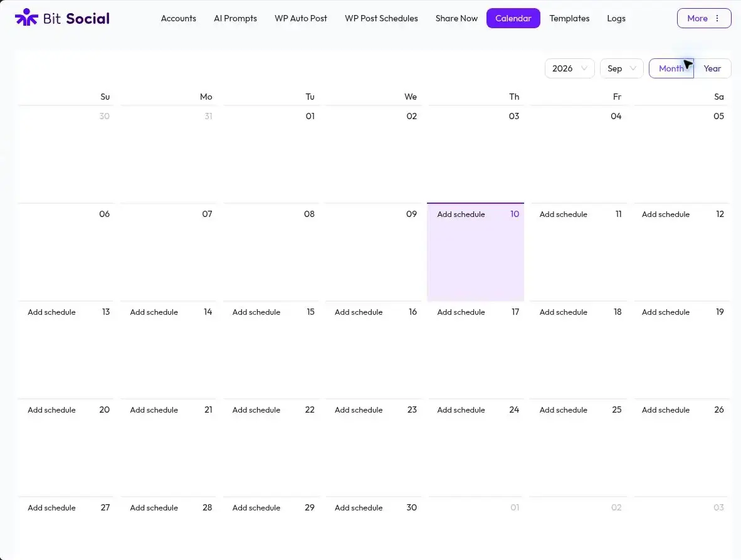
Task: Select date 03 under Th column
Action: pos(513,116)
